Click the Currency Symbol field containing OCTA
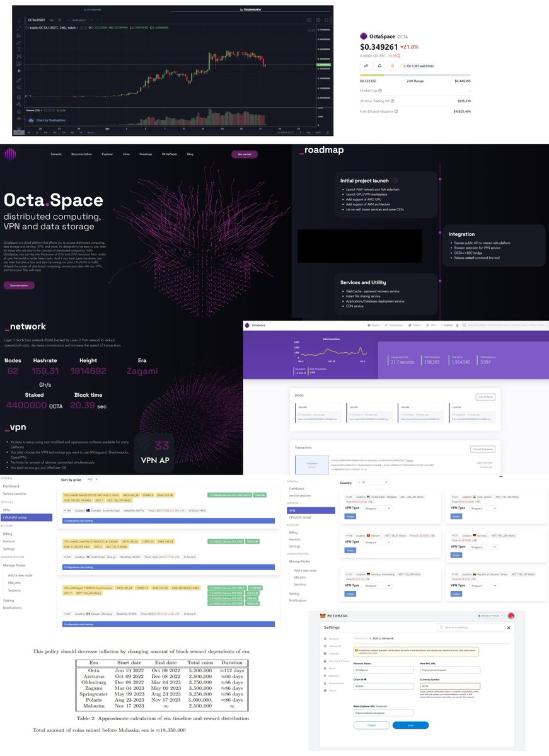549x756 pixels. [450, 686]
